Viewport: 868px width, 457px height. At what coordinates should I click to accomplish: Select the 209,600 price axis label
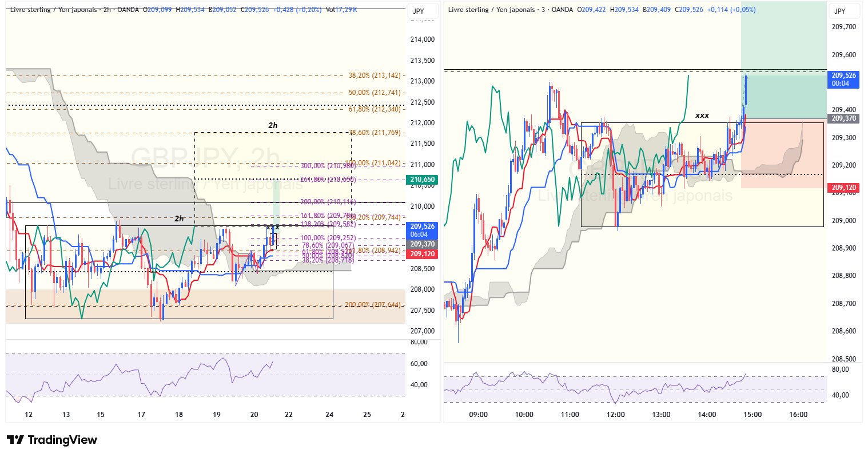pyautogui.click(x=843, y=55)
